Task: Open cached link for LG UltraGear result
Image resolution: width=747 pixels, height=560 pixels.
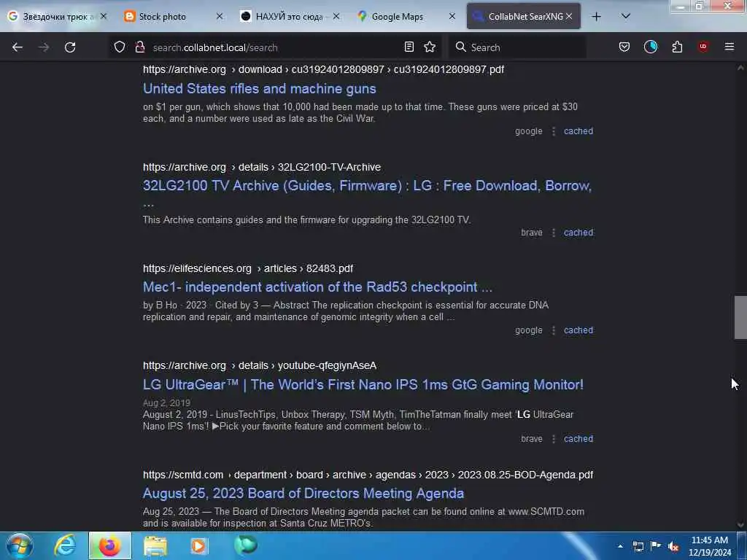Action: coord(578,438)
